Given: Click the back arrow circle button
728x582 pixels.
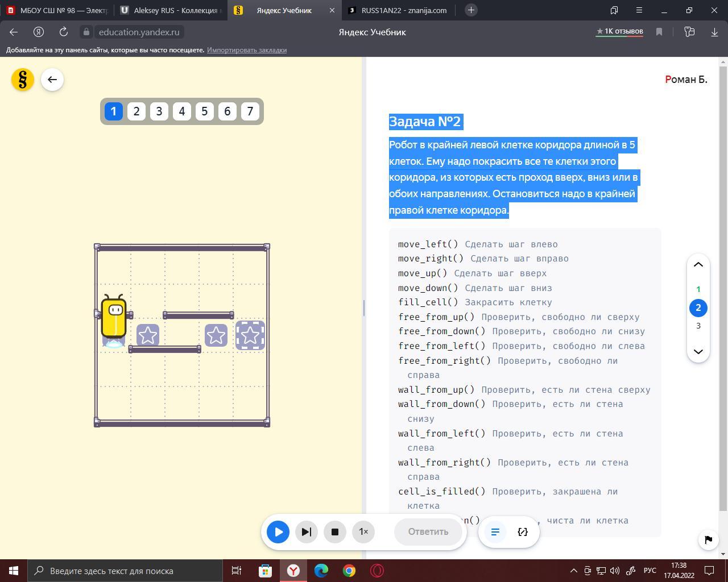Looking at the screenshot, I should tap(52, 80).
